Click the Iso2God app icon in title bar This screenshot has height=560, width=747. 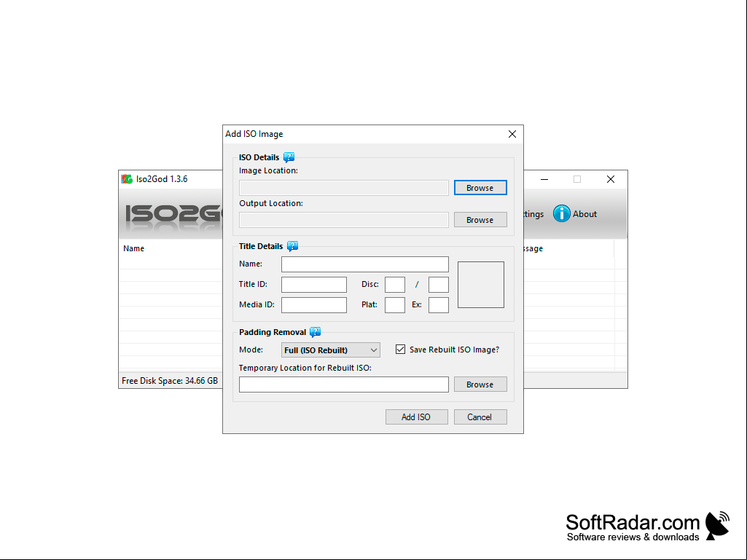coord(127,179)
